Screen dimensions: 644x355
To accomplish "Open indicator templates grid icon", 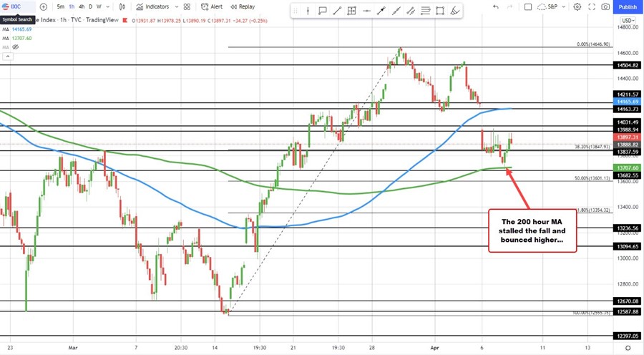I will 187,6.
